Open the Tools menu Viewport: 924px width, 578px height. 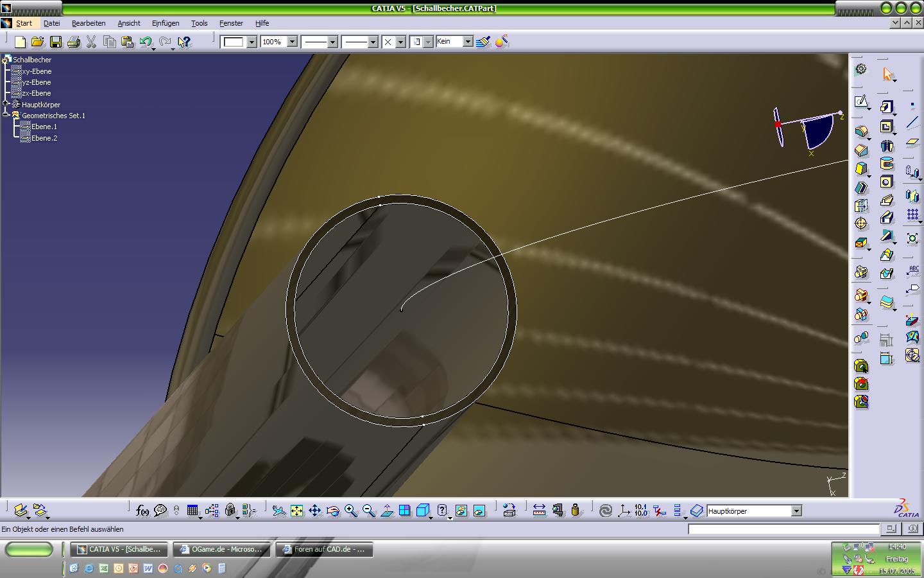tap(199, 23)
